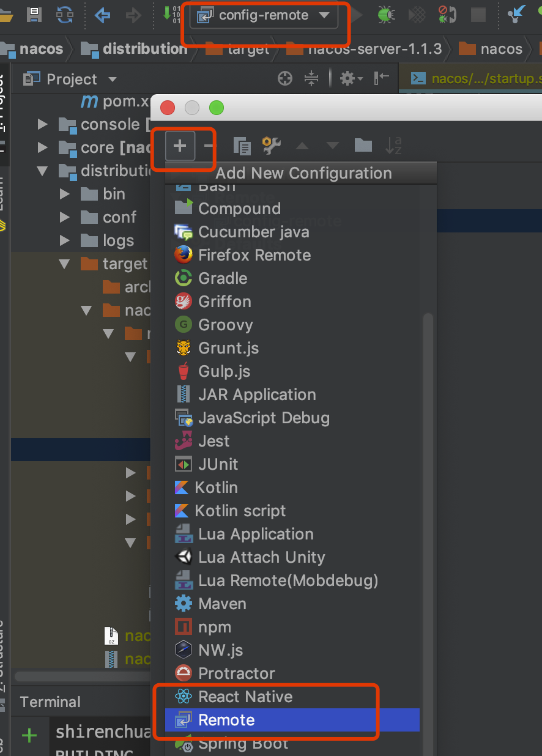
Task: Click the Save All toolbar icon
Action: [34, 14]
